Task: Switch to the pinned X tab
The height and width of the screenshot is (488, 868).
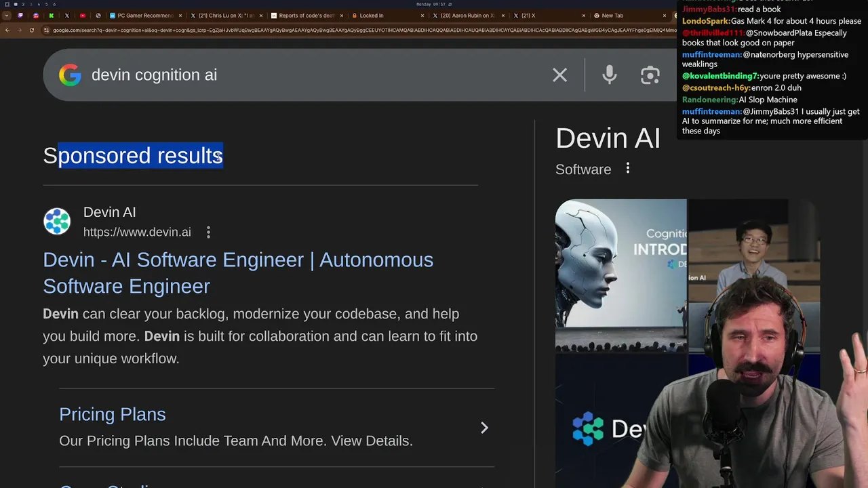Action: (67, 16)
